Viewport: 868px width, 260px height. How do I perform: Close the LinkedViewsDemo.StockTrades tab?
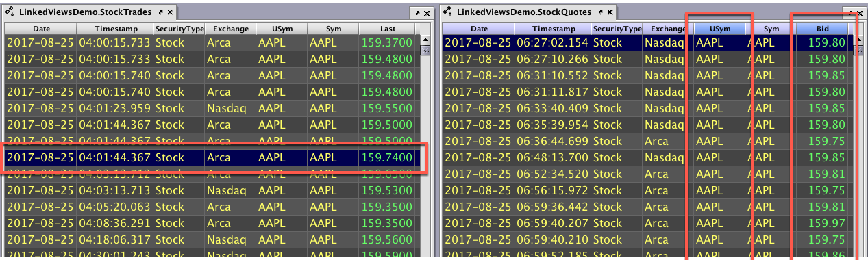[x=170, y=12]
